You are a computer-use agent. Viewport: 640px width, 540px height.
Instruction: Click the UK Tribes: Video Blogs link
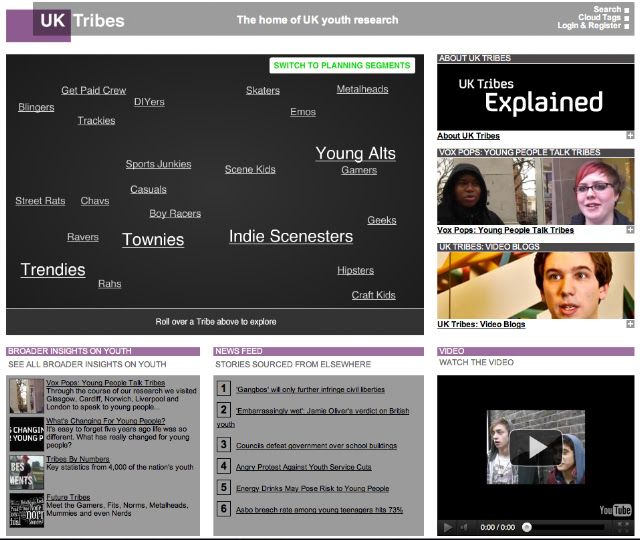[481, 324]
